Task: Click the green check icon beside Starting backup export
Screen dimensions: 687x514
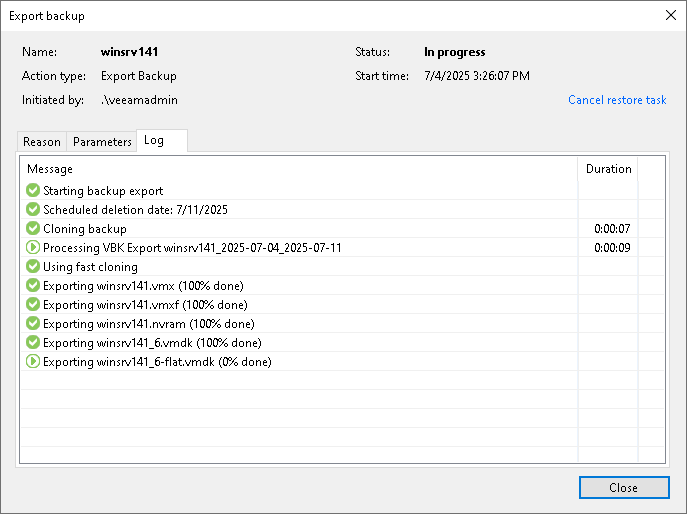Action: tap(33, 191)
